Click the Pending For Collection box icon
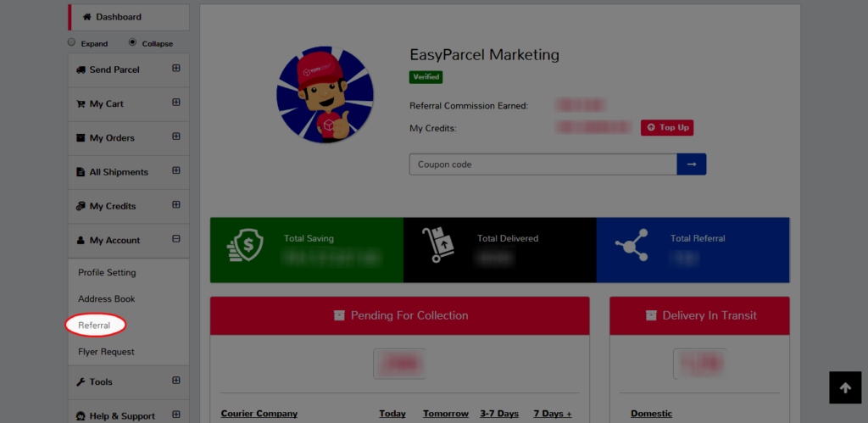Image resolution: width=868 pixels, height=423 pixels. 339,315
